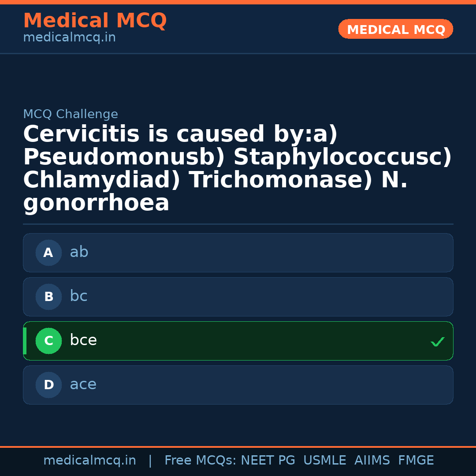Click the orange MEDICAL MCQ badge
The image size is (476, 476).
point(395,29)
